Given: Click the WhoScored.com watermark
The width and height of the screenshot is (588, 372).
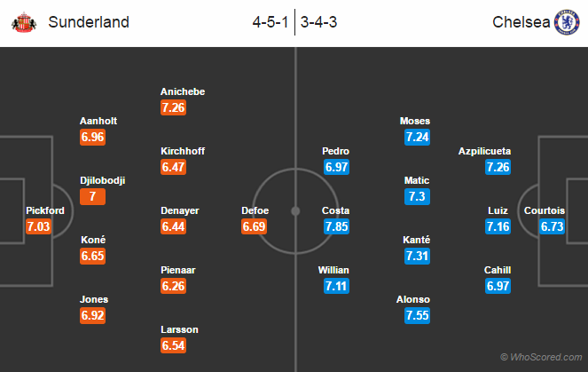Looking at the screenshot, I should click(541, 357).
